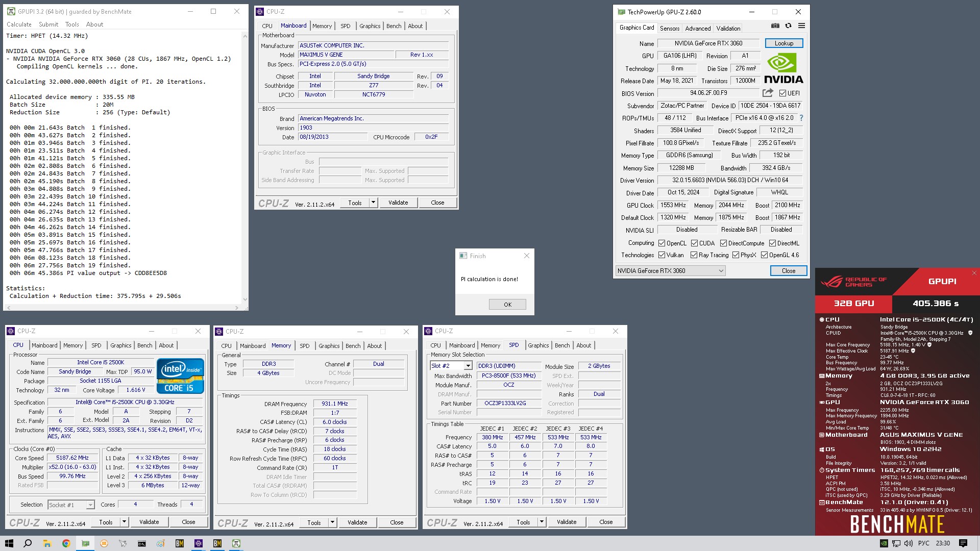Viewport: 980px width, 551px height.
Task: Switch input language via РУС indicator
Action: pyautogui.click(x=923, y=543)
